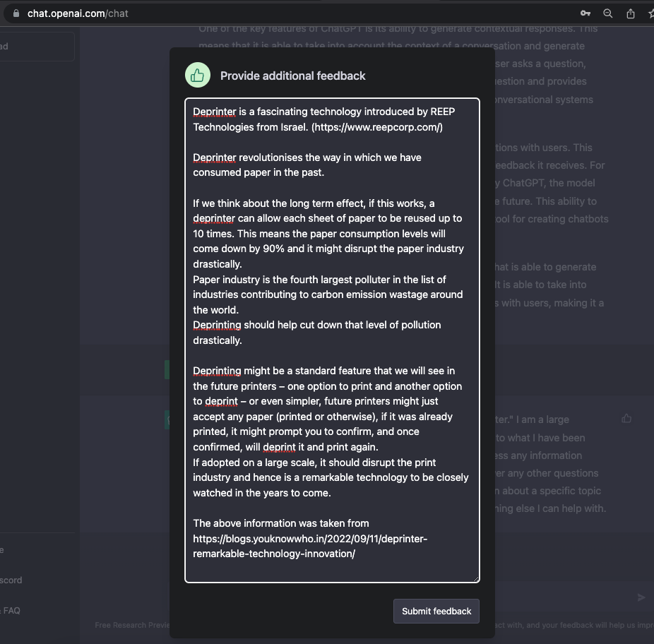
Task: Click the first word 'Deprinter' in the textarea
Action: (215, 112)
